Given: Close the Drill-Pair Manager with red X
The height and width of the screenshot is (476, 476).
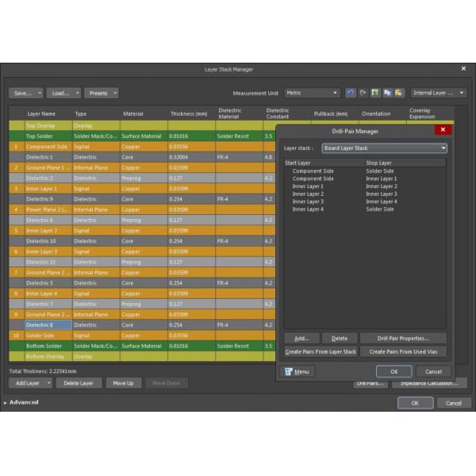Looking at the screenshot, I should coord(443,130).
